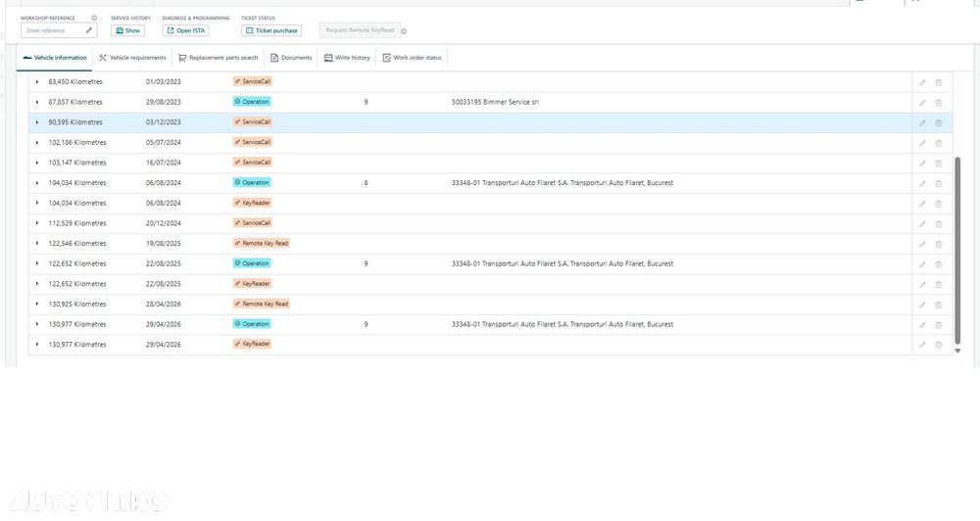Expand the 103,147 Kilometres row
The width and height of the screenshot is (980, 521).
coord(37,163)
